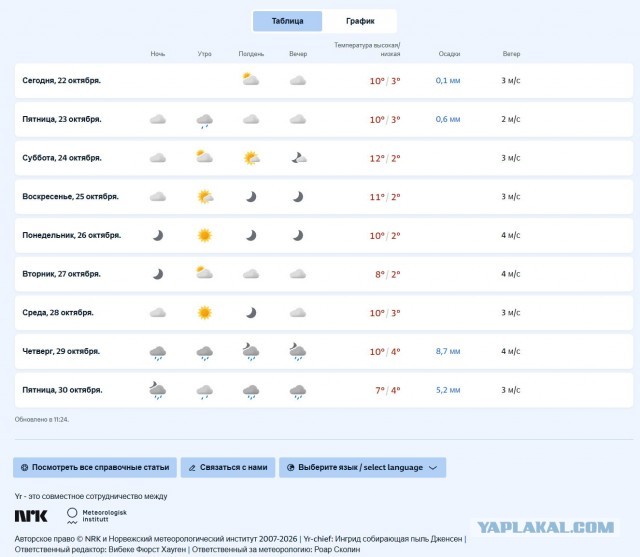Click the evening rain icon for Четверг, 29 октября
640x557 pixels.
298,352
